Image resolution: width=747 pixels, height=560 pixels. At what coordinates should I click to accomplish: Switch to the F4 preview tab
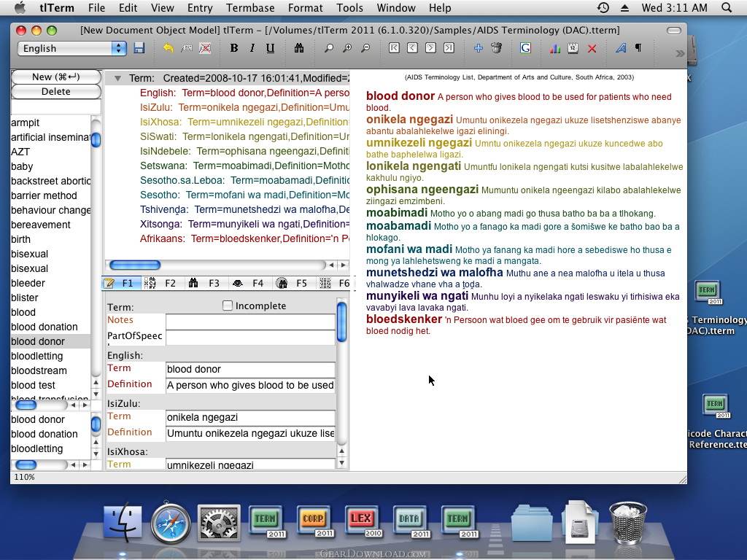249,284
